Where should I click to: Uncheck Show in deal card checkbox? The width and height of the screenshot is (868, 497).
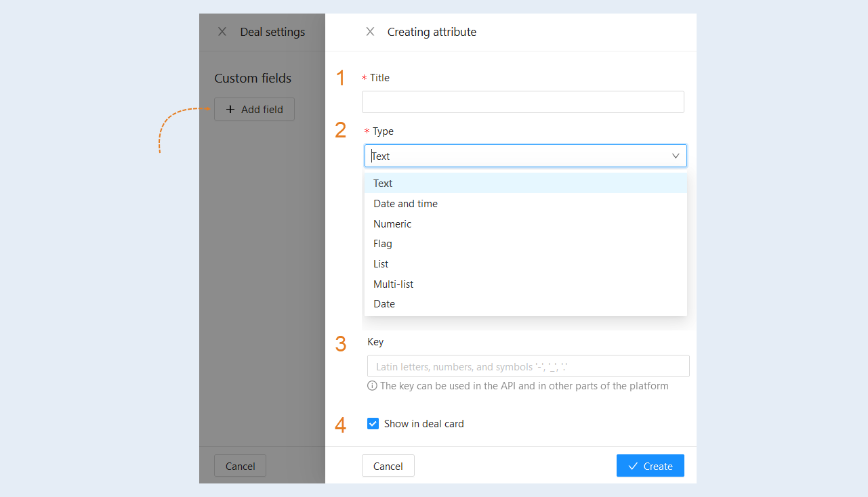point(373,424)
